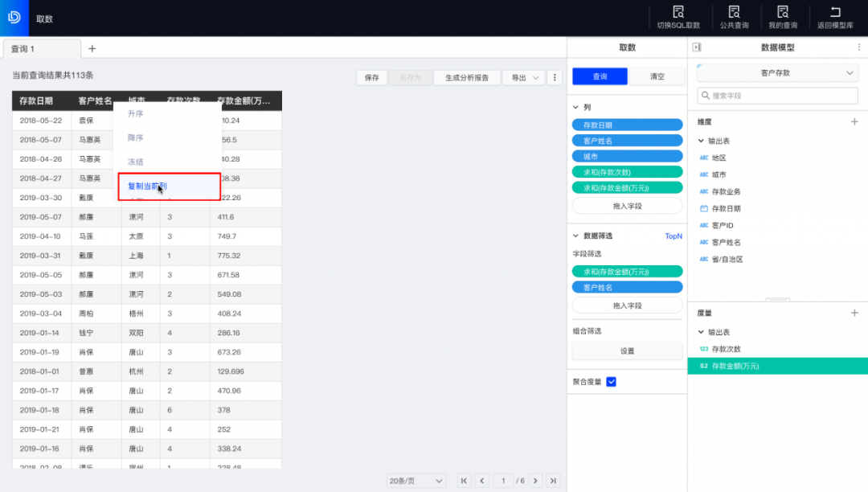The height and width of the screenshot is (492, 868).
Task: Click the blue 查询 button
Action: (x=600, y=76)
